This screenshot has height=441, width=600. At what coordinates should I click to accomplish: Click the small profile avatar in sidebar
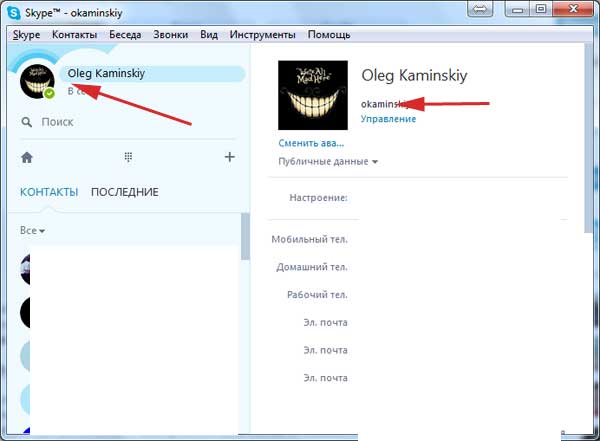coord(37,84)
